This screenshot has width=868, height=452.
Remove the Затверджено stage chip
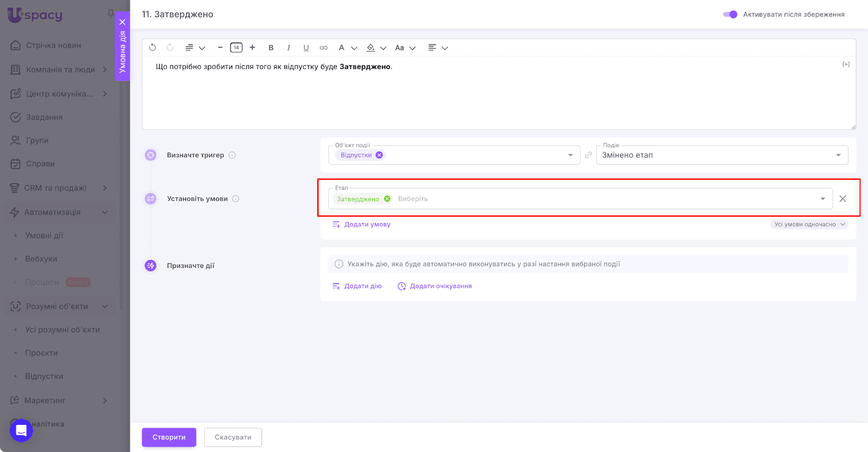click(387, 199)
